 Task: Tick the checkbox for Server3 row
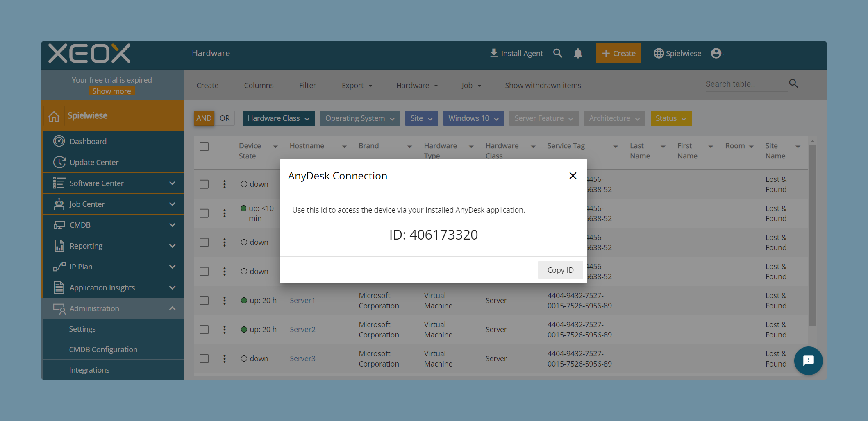coord(204,359)
